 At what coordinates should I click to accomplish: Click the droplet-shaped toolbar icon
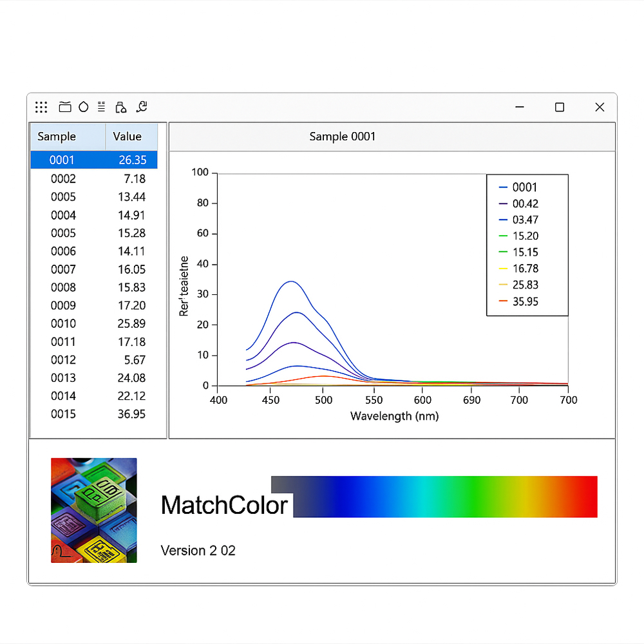point(83,108)
